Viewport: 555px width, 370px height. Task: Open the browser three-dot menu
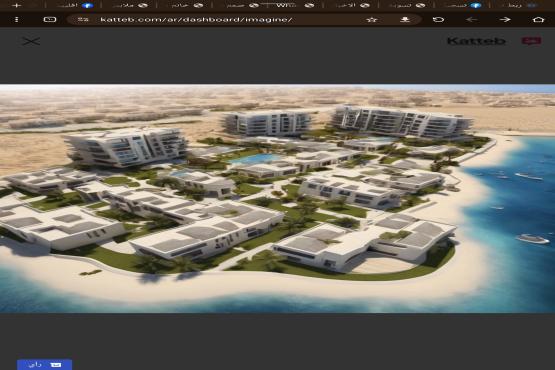[17, 19]
